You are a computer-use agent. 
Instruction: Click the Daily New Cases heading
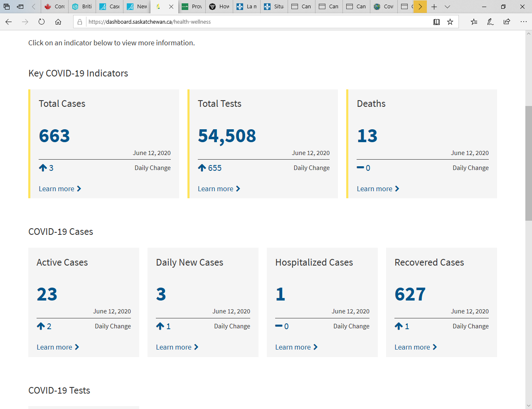tap(190, 262)
